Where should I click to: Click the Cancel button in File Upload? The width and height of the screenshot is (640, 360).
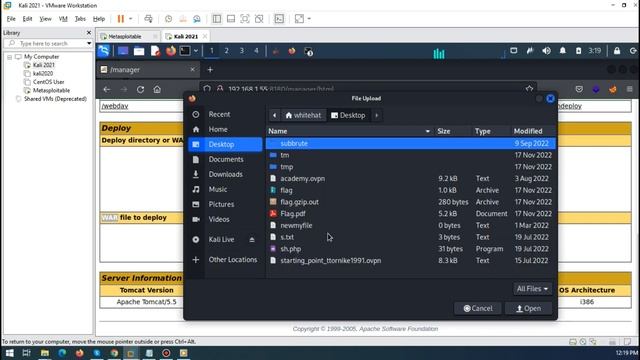pos(478,309)
